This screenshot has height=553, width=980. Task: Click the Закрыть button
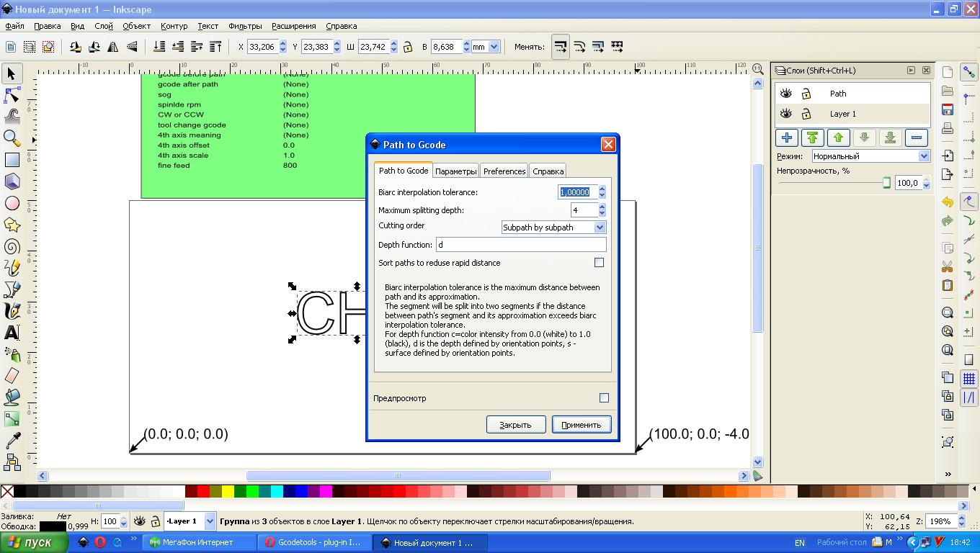pyautogui.click(x=515, y=425)
